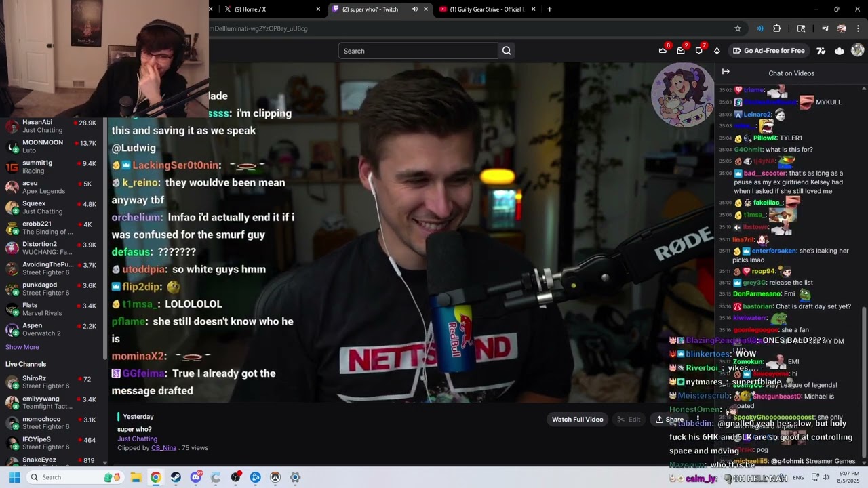Click the streamer avatar on the video

[682, 96]
